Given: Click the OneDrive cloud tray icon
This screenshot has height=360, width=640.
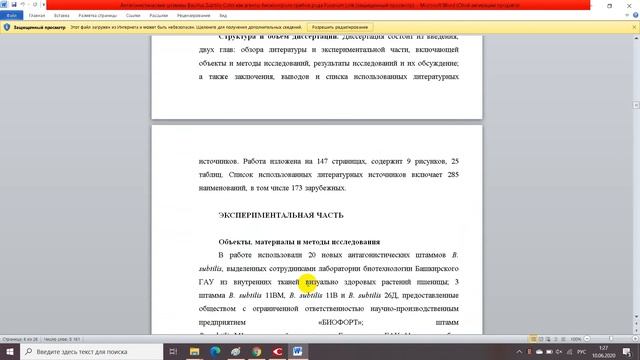Looking at the screenshot, I should tap(539, 351).
